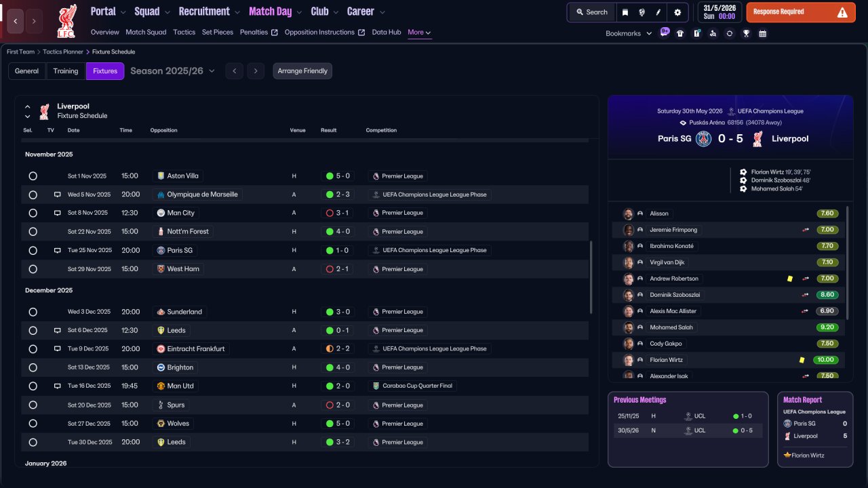Click the fixture list vertical scrollbar
868x488 pixels.
(591, 277)
